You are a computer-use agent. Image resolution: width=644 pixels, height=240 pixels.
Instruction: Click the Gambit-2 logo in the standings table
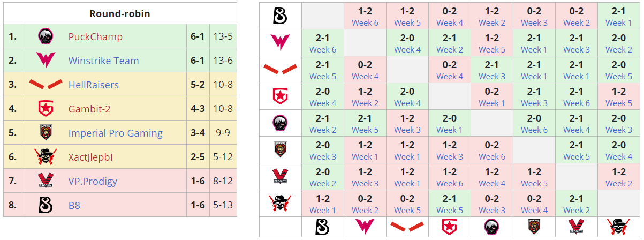click(x=45, y=109)
